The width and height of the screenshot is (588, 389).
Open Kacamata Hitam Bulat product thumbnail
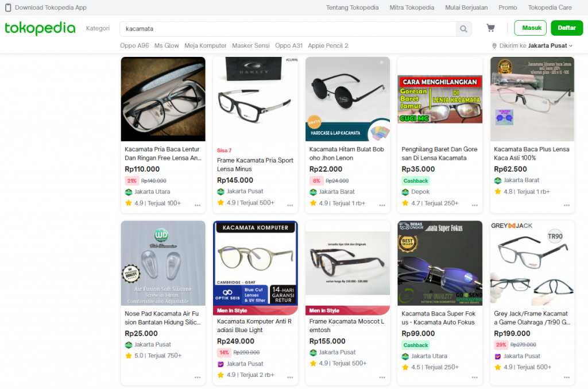(347, 99)
